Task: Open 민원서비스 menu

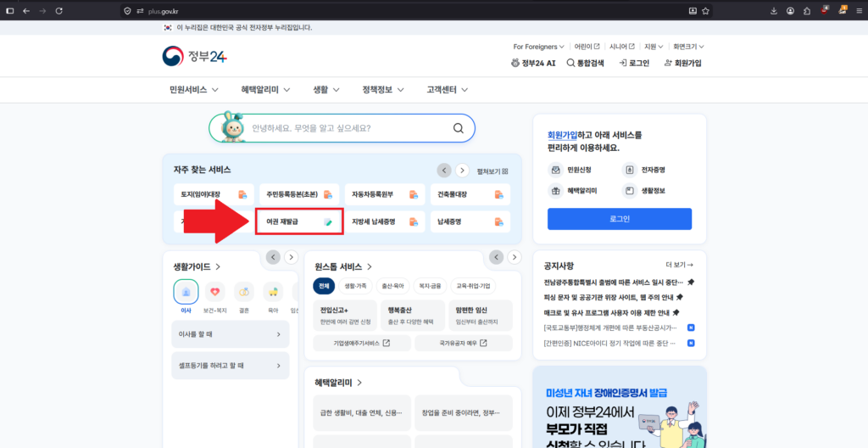Action: click(x=194, y=89)
